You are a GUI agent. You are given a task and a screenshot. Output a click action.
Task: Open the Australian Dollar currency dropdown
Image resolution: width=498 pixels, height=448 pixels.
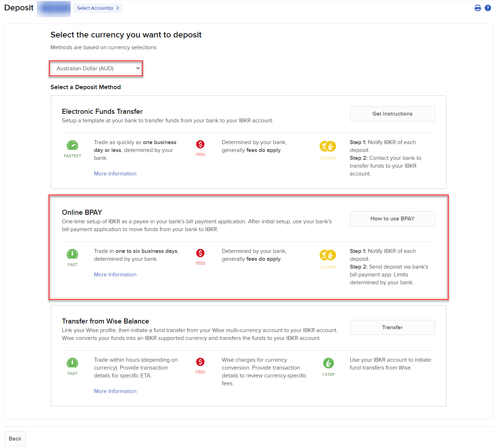tap(96, 68)
